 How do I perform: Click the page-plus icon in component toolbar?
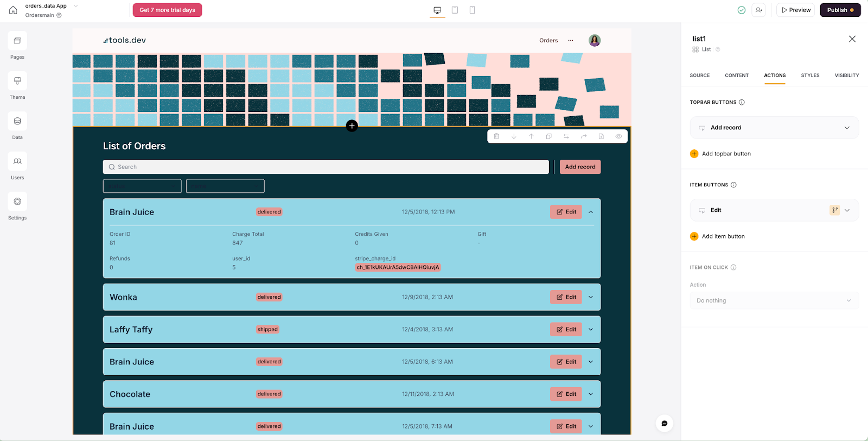601,136
